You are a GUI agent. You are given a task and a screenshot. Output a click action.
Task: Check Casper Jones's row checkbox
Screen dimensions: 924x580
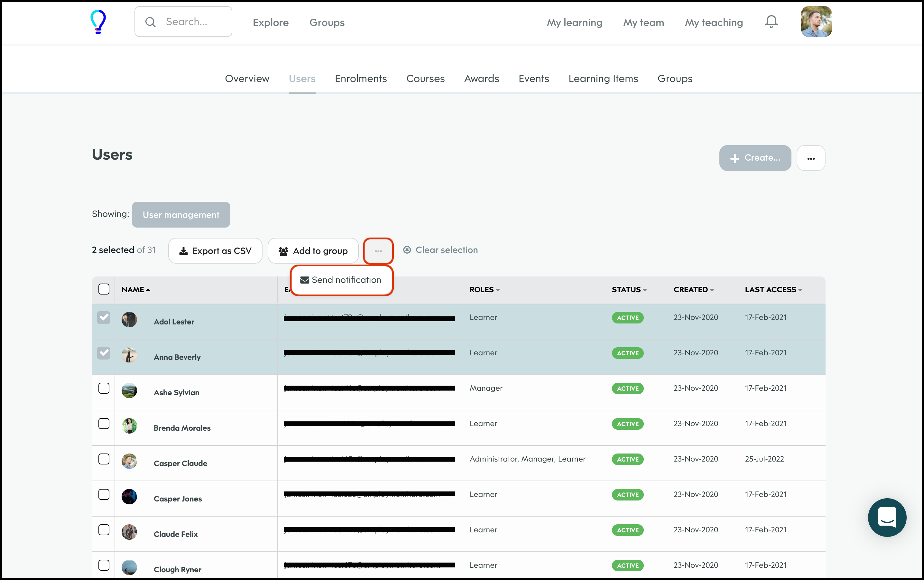point(104,494)
